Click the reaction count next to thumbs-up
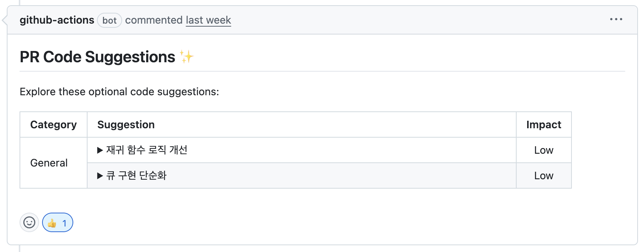644x252 pixels. click(64, 222)
